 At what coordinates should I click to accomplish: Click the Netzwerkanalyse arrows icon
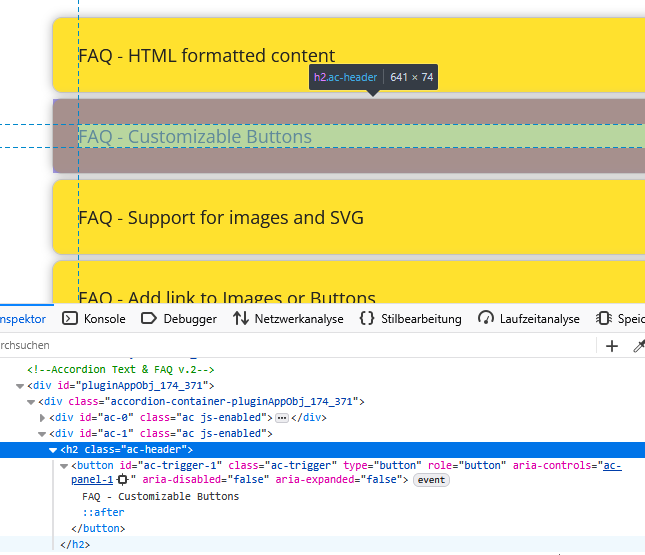[241, 319]
